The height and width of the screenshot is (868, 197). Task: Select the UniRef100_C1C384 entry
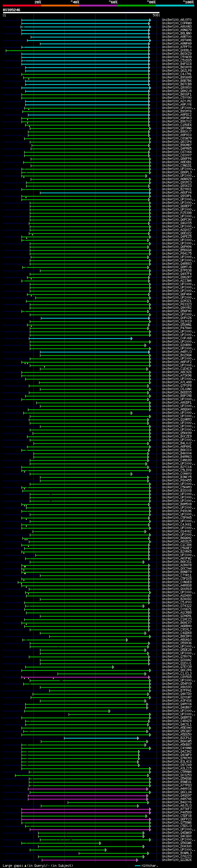[177, 545]
